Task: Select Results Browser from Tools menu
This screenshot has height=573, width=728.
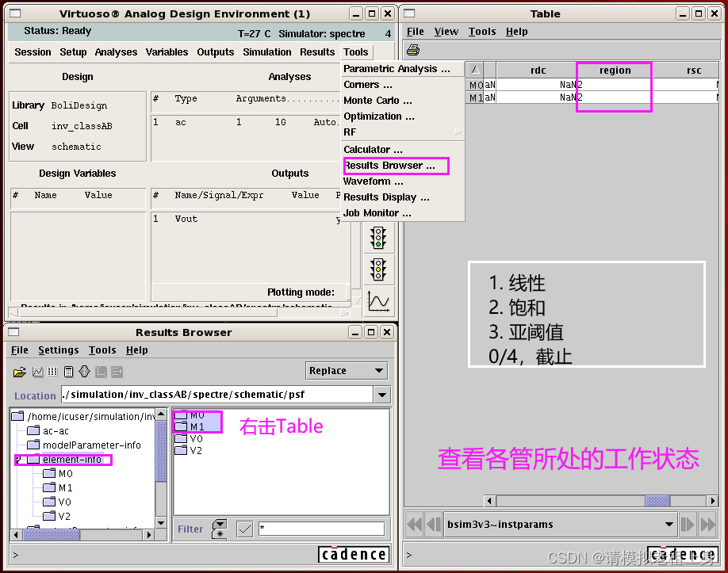Action: click(x=403, y=165)
